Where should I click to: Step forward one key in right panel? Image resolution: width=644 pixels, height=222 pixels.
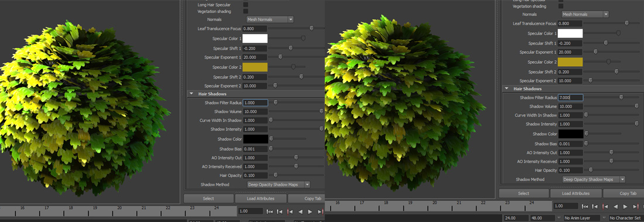point(635,206)
